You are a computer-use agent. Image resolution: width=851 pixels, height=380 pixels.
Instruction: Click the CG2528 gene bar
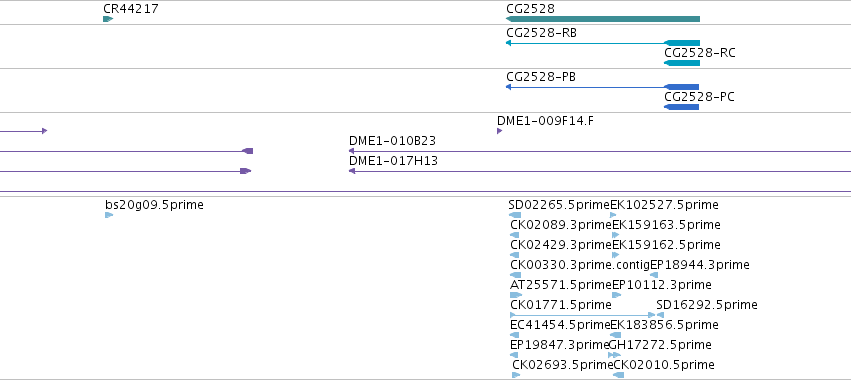[x=602, y=19]
